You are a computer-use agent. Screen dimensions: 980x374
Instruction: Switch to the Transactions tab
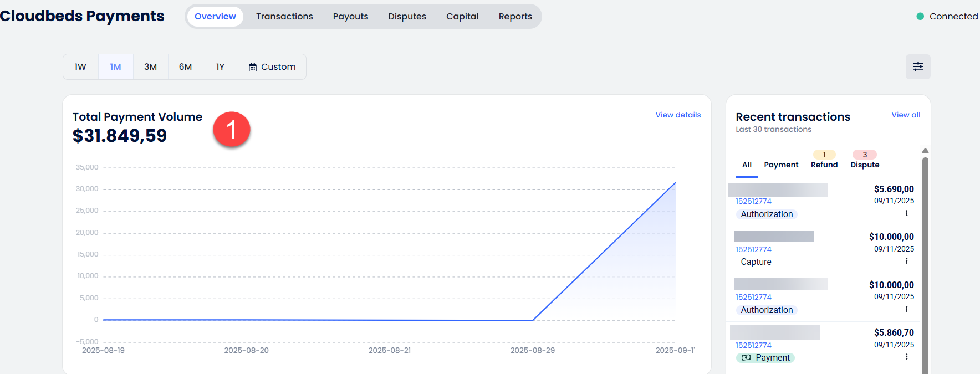click(284, 17)
